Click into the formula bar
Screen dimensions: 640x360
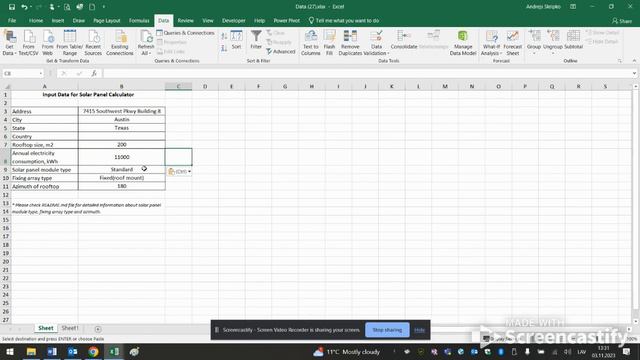367,73
